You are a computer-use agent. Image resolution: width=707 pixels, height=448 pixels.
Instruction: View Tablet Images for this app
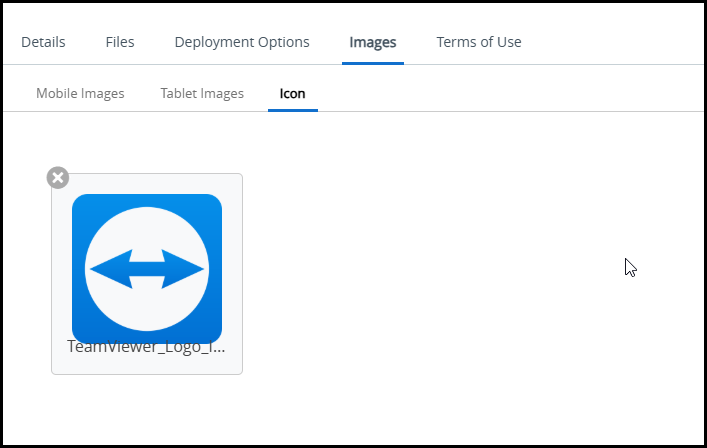pyautogui.click(x=202, y=94)
